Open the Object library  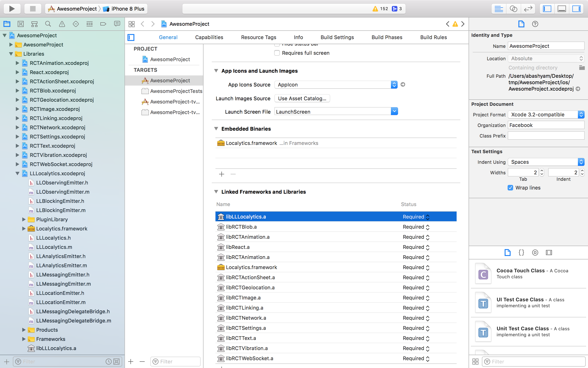point(535,252)
